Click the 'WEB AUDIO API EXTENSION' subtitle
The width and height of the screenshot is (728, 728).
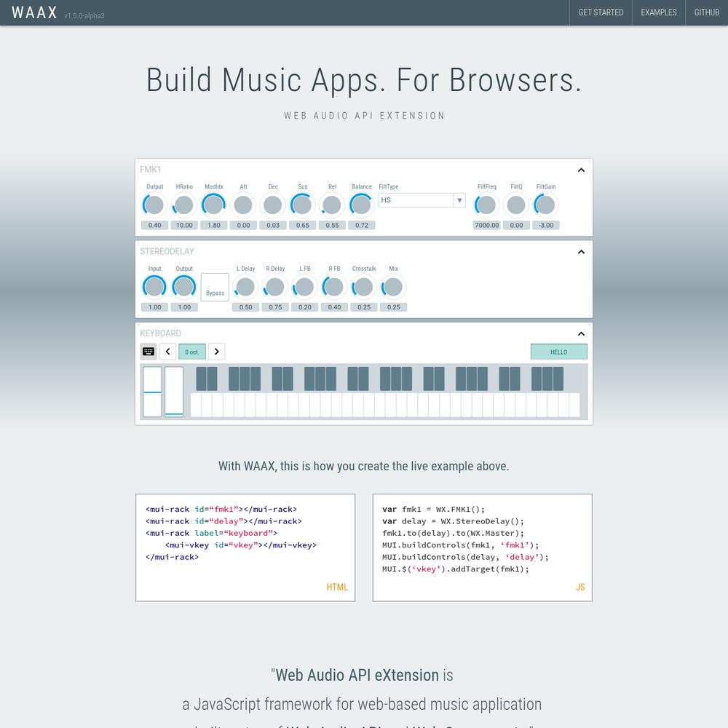tap(365, 116)
